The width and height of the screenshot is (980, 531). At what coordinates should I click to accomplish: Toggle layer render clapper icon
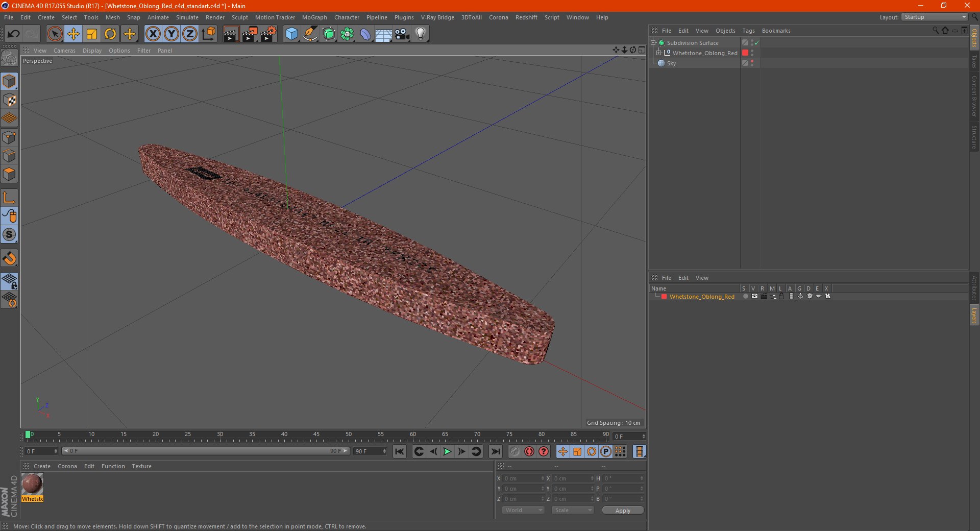pos(764,296)
